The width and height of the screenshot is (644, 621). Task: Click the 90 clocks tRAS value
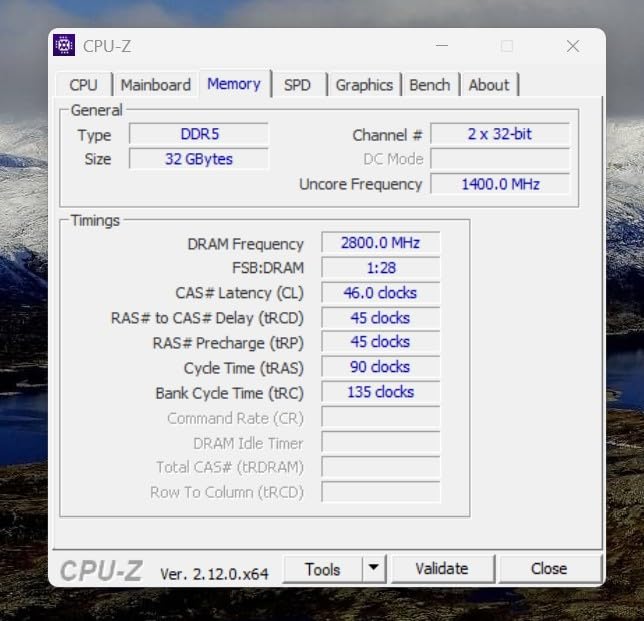[381, 367]
